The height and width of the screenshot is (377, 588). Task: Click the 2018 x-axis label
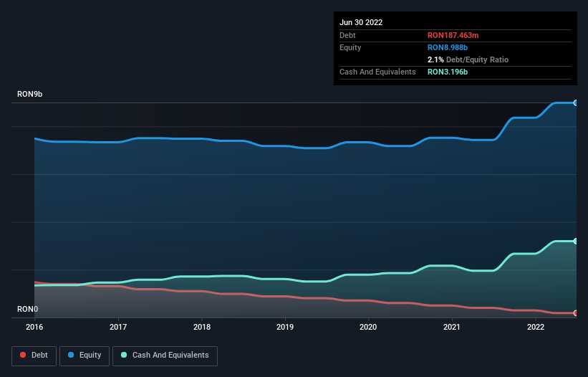click(202, 327)
